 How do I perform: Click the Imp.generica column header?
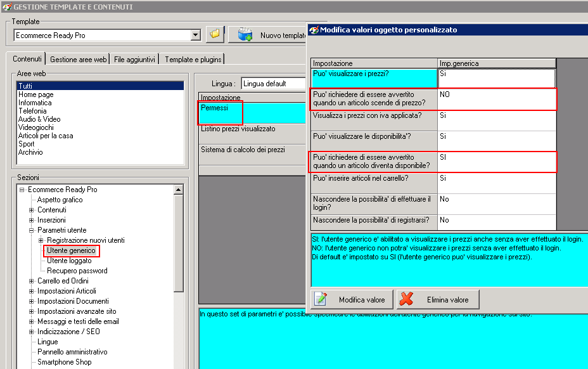pyautogui.click(x=497, y=63)
